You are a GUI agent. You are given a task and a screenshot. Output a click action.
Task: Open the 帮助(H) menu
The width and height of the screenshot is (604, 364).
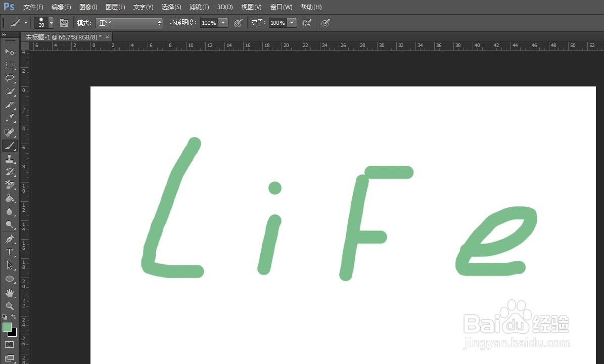click(311, 7)
